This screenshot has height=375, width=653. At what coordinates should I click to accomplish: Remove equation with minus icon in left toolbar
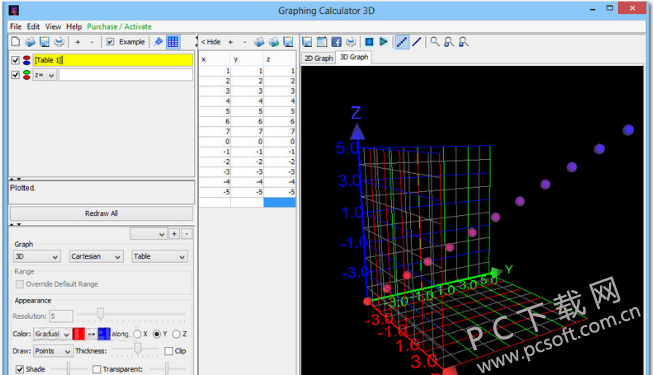(x=92, y=42)
